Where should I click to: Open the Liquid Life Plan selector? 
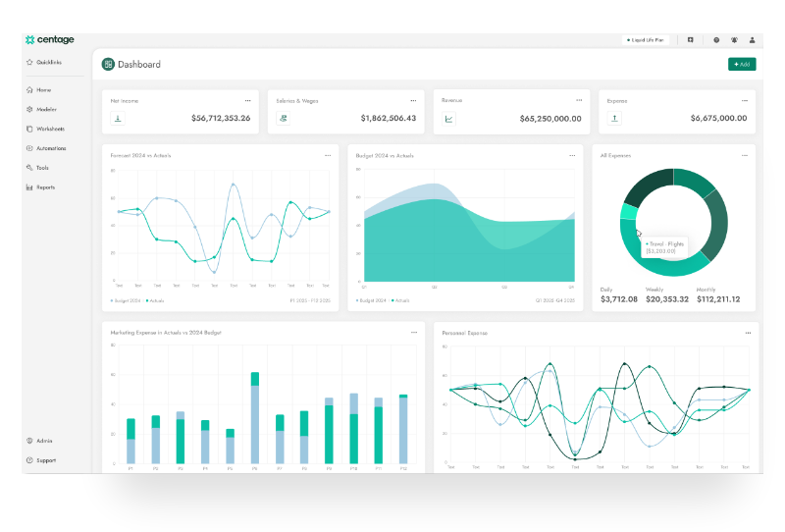(646, 40)
